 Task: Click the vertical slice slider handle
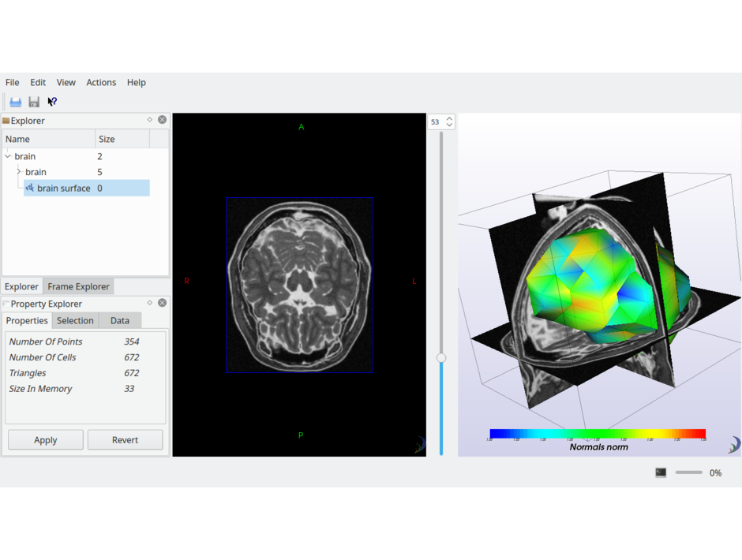click(x=441, y=357)
